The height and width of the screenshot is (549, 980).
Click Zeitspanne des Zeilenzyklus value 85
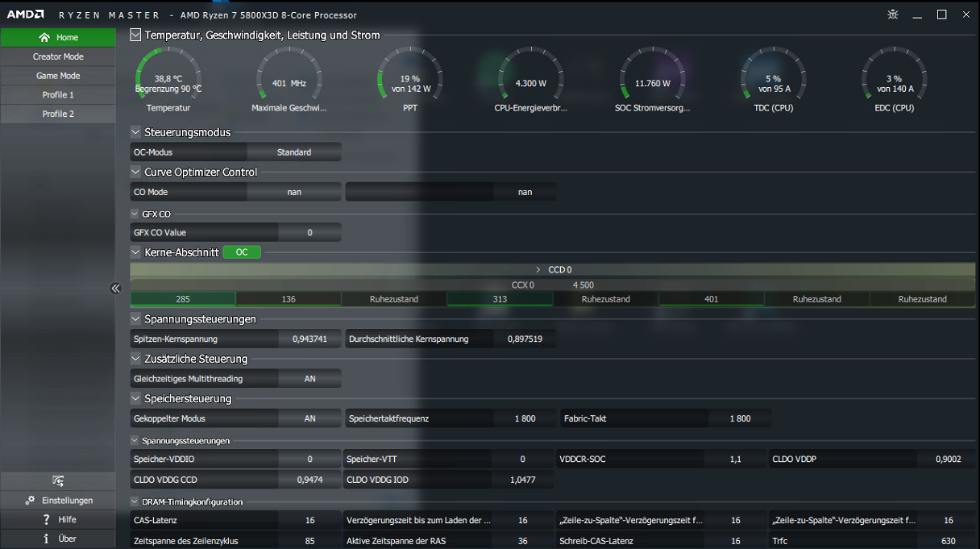point(309,541)
